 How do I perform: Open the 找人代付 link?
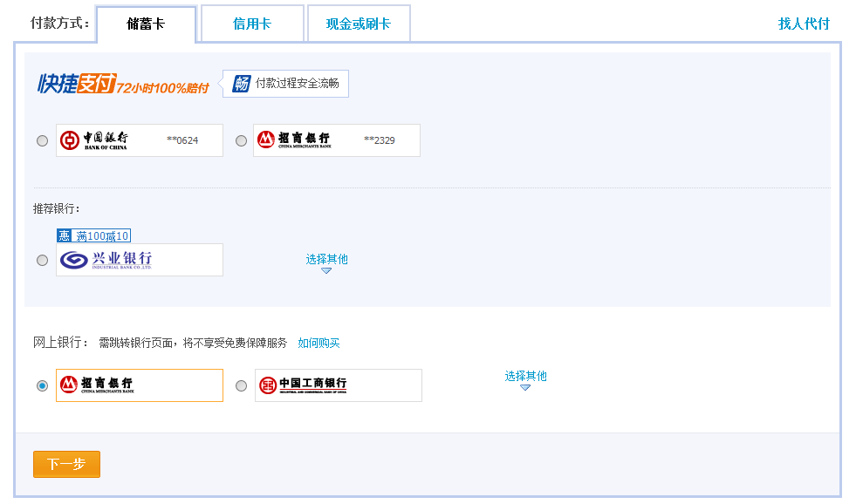[x=802, y=23]
